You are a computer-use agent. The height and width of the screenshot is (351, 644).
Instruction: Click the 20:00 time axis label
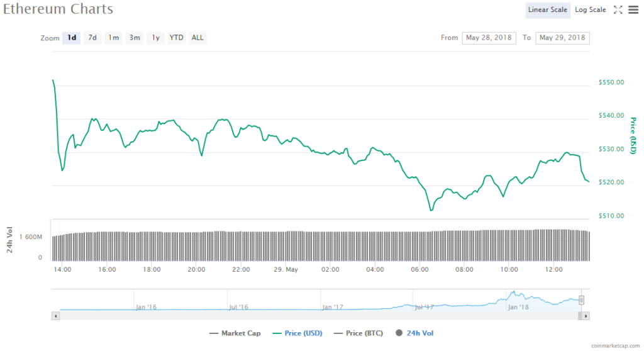196,270
